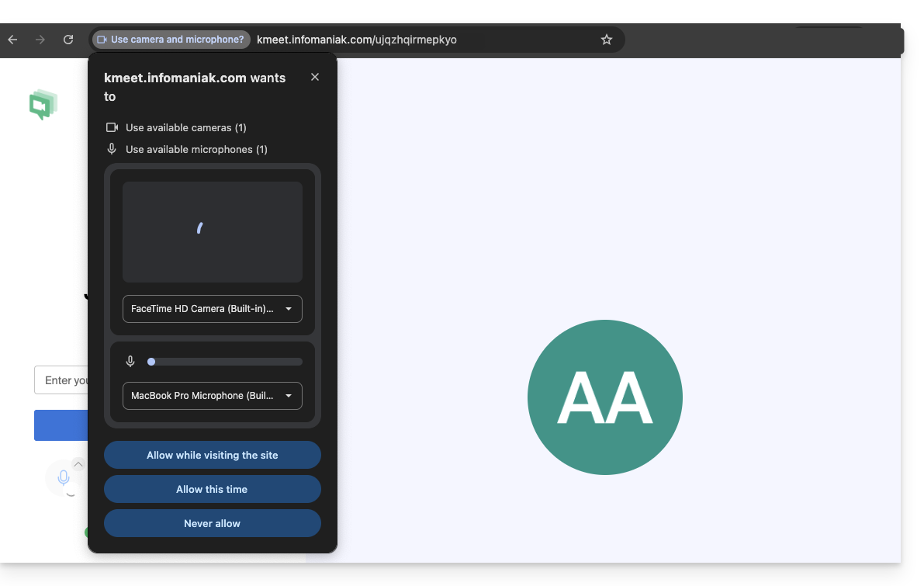Open the FaceTime HD Camera dropdown

pyautogui.click(x=213, y=309)
